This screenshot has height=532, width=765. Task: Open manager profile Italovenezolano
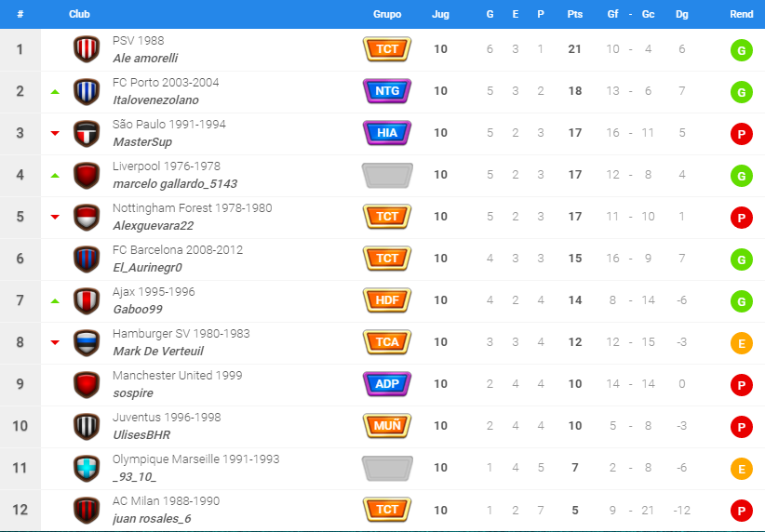click(x=155, y=100)
